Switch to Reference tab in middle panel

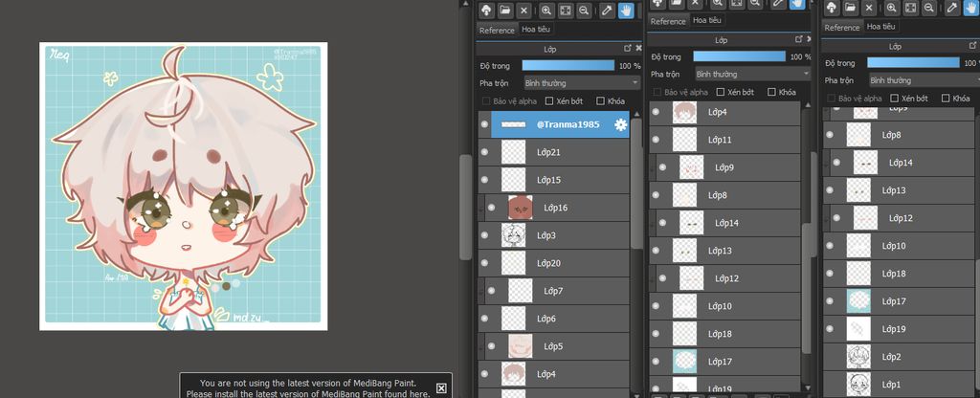[668, 21]
